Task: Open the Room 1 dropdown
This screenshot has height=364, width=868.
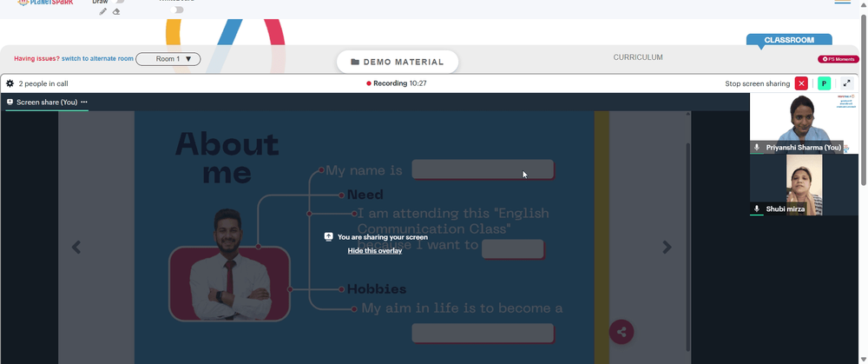Action: click(168, 59)
